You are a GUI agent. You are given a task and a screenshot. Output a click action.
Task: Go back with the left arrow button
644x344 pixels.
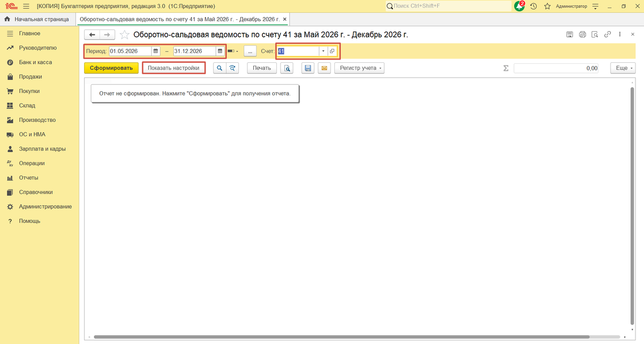click(x=92, y=35)
